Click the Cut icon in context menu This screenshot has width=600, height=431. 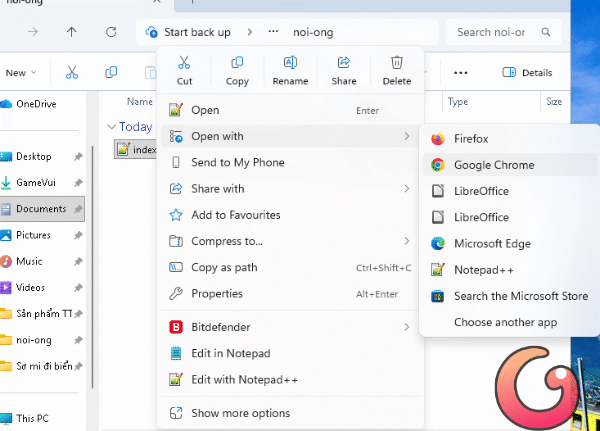coord(184,62)
